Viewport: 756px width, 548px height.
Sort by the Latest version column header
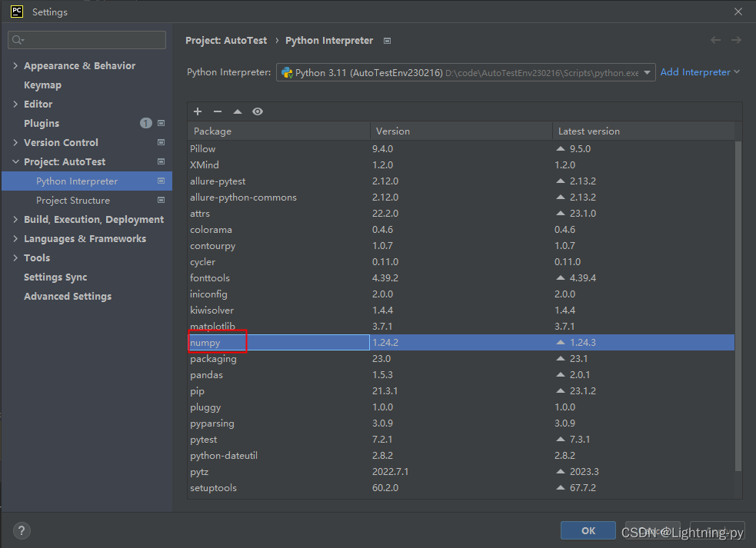(643, 131)
